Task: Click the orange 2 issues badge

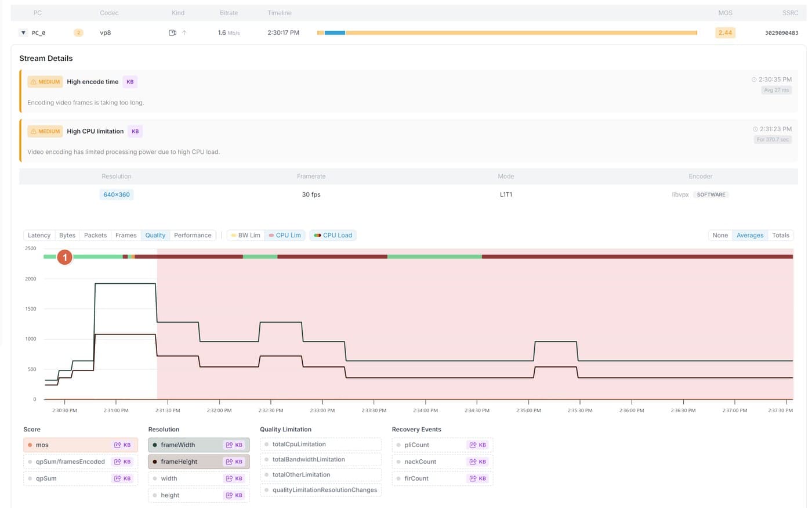Action: tap(78, 33)
